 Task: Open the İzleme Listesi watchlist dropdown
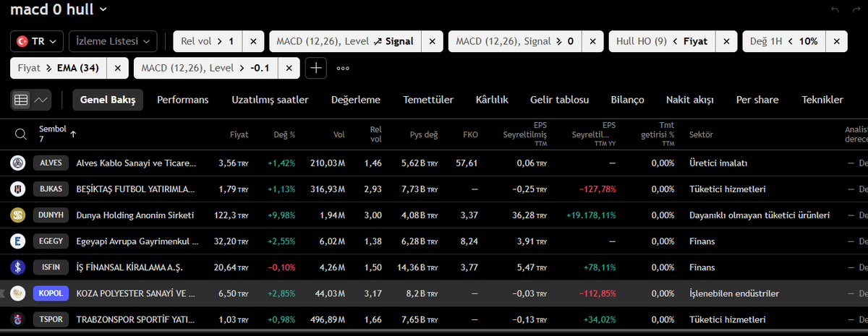point(113,41)
